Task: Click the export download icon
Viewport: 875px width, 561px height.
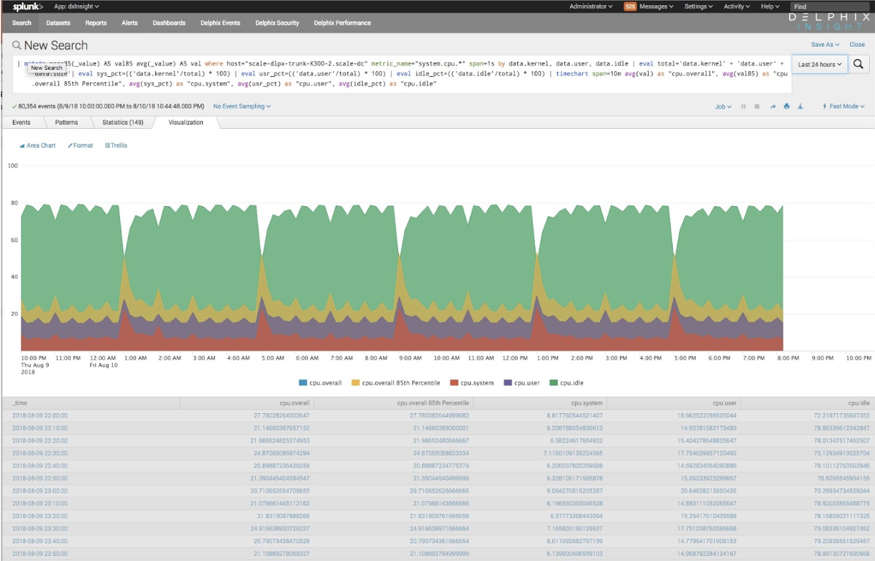Action: click(800, 107)
